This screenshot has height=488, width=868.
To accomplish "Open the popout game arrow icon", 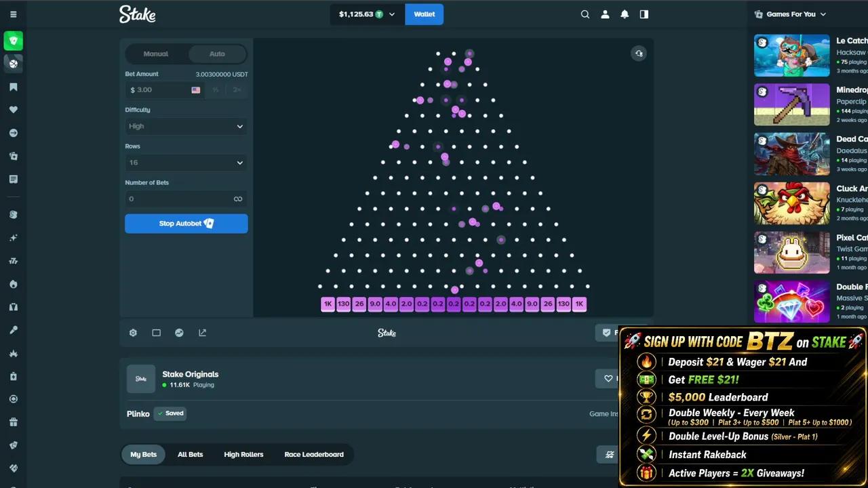I will click(x=202, y=333).
